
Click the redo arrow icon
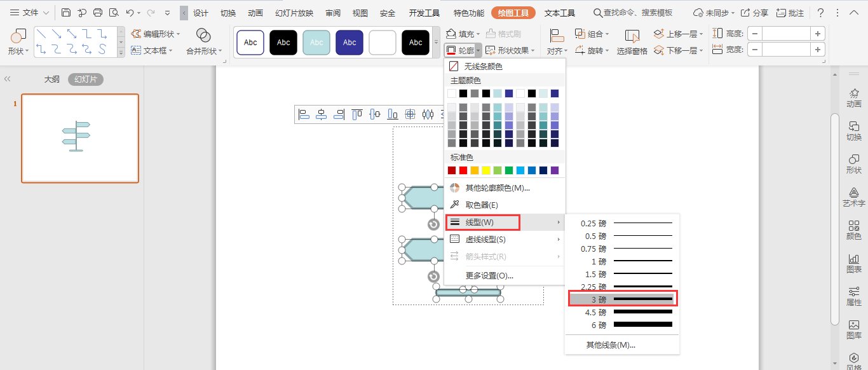point(151,13)
